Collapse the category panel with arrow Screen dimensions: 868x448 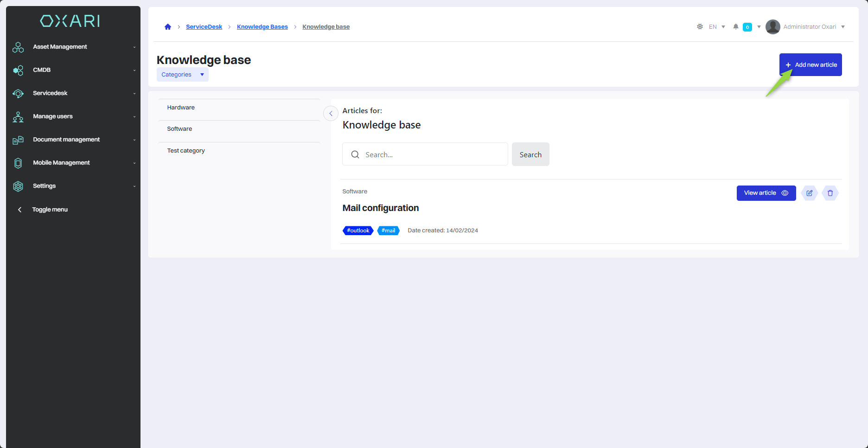(x=331, y=114)
